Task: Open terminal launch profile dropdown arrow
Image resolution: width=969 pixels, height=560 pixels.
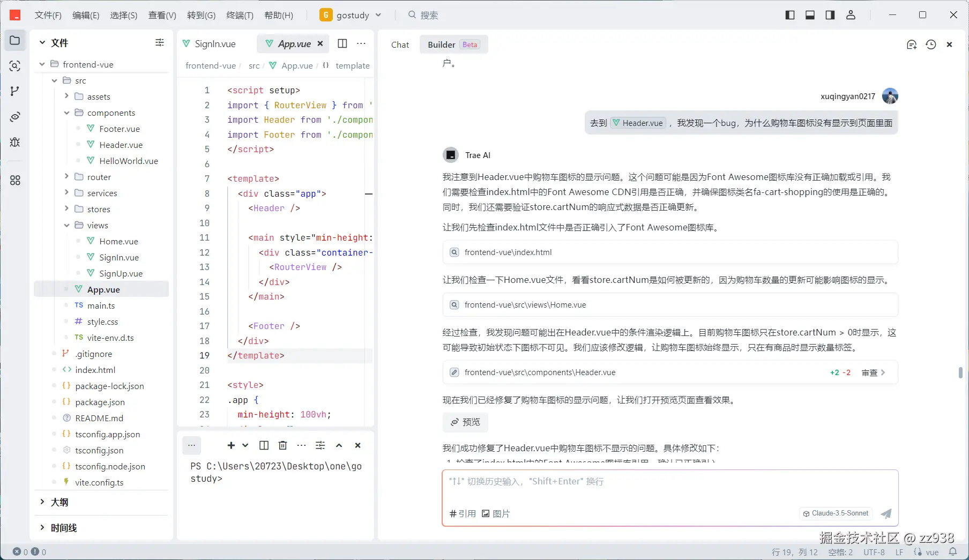Action: point(245,445)
